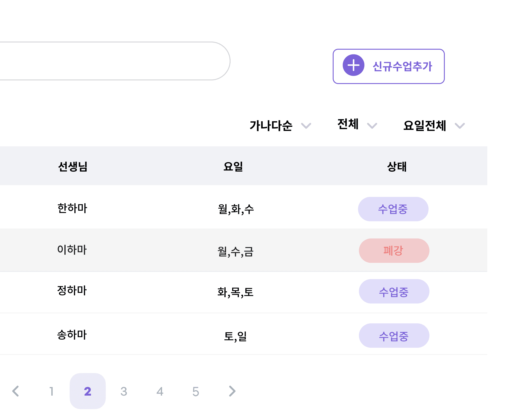
Task: Click the 폐강 badge for 이하마
Action: [x=394, y=250]
